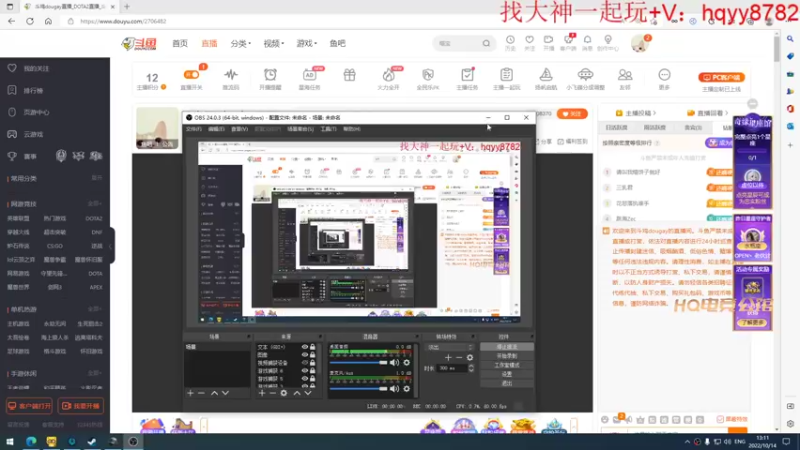The width and height of the screenshot is (800, 450).
Task: Open the More ellipsis icon in streamer toolbar
Action: point(664,74)
